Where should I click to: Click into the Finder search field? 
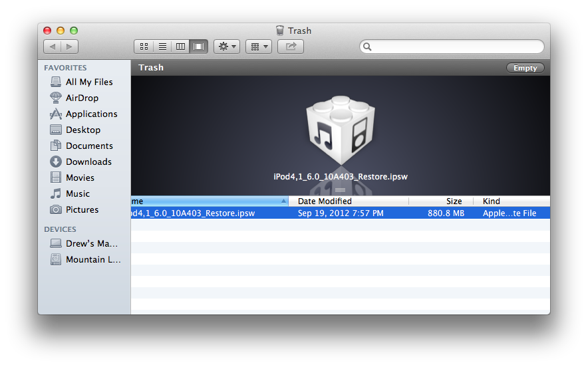pos(452,47)
